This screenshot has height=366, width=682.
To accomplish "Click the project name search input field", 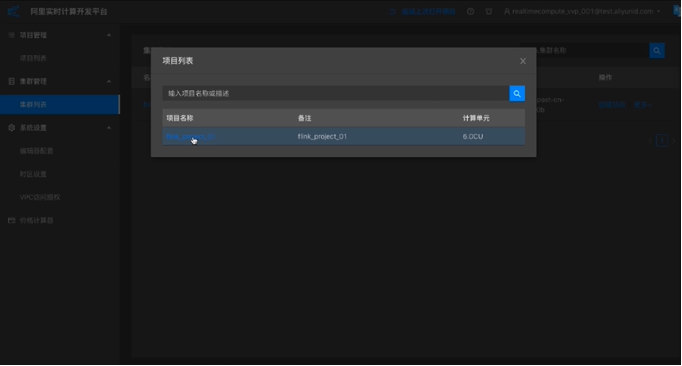I will point(336,94).
